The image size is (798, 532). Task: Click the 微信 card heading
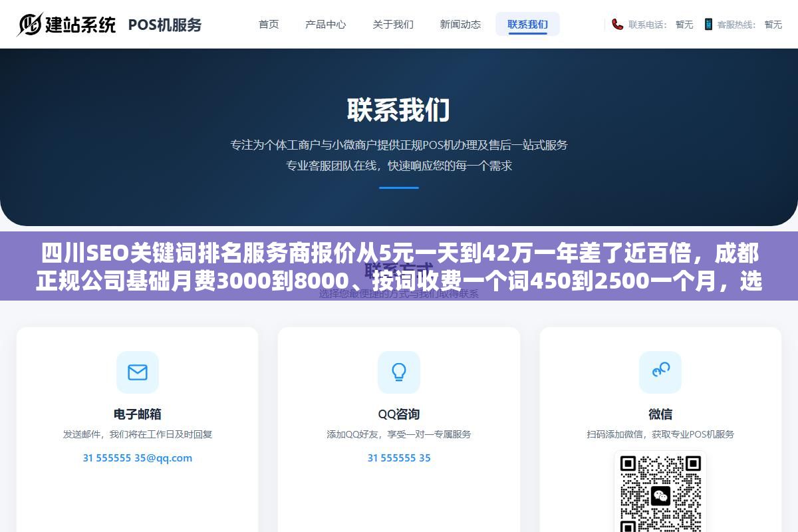pyautogui.click(x=660, y=414)
